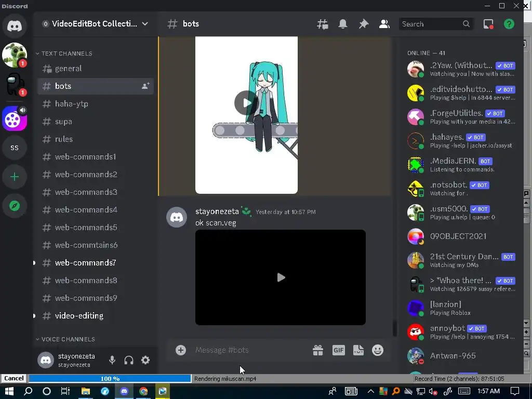Click the chat scrollbar thumb
Viewport: 532px width, 399px height.
point(395,328)
